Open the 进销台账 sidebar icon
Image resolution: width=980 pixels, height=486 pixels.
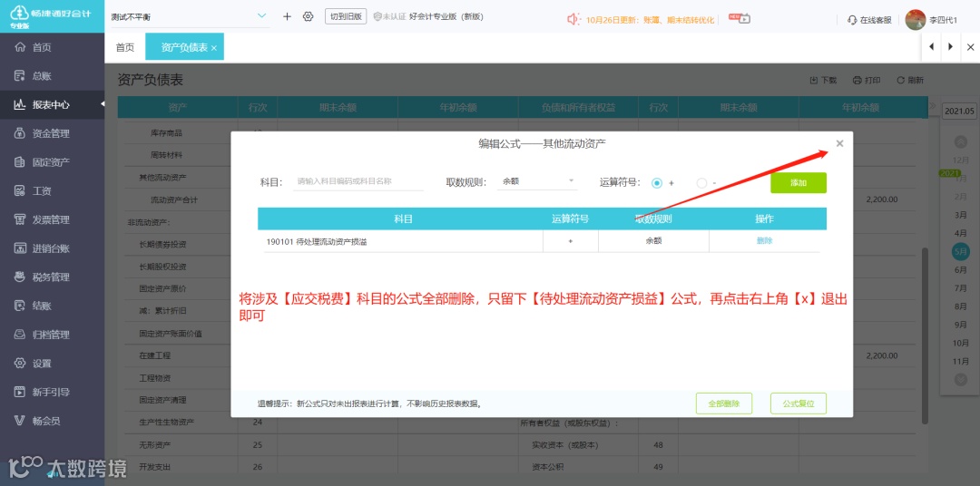[x=20, y=248]
